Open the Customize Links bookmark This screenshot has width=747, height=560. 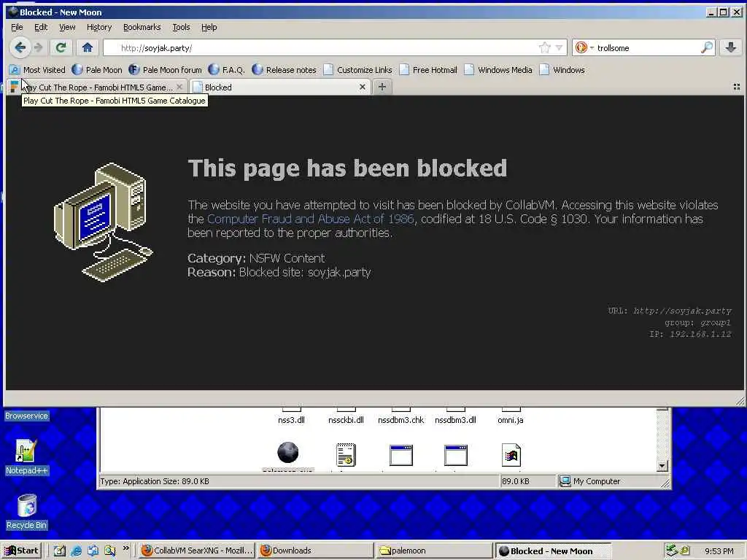click(x=357, y=70)
